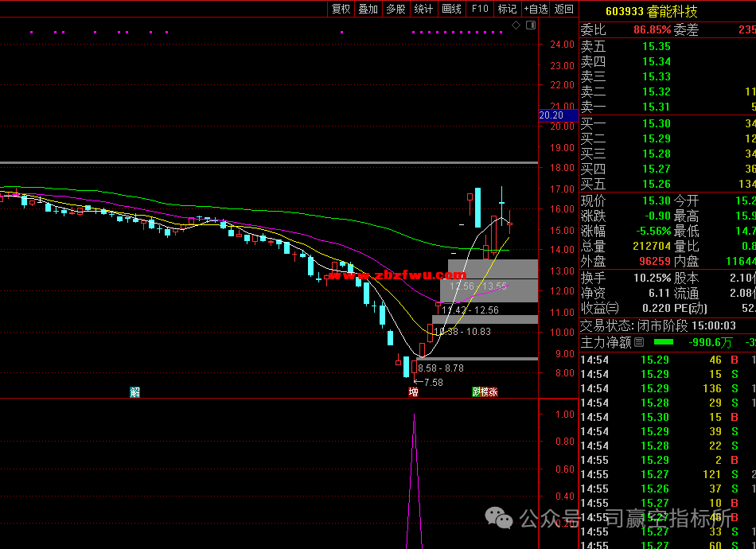756x549 pixels.
Task: Click the 收益(三) value 0.220
Action: 657,308
